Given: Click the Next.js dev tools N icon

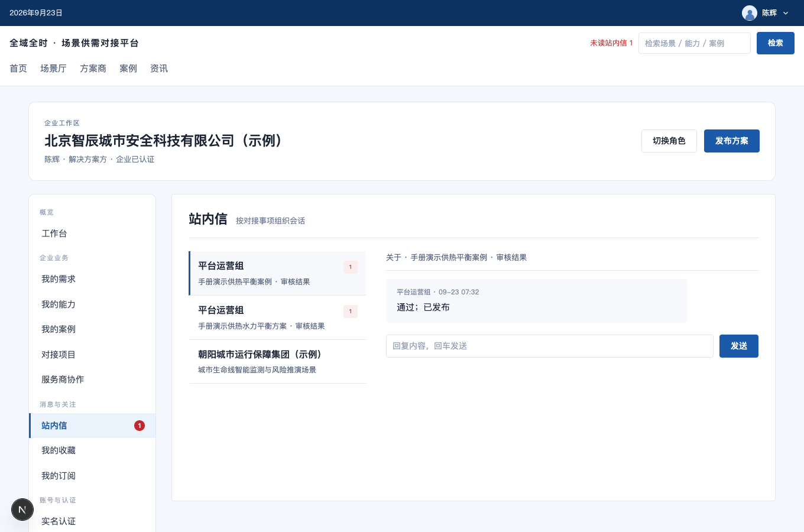Looking at the screenshot, I should pos(22,510).
